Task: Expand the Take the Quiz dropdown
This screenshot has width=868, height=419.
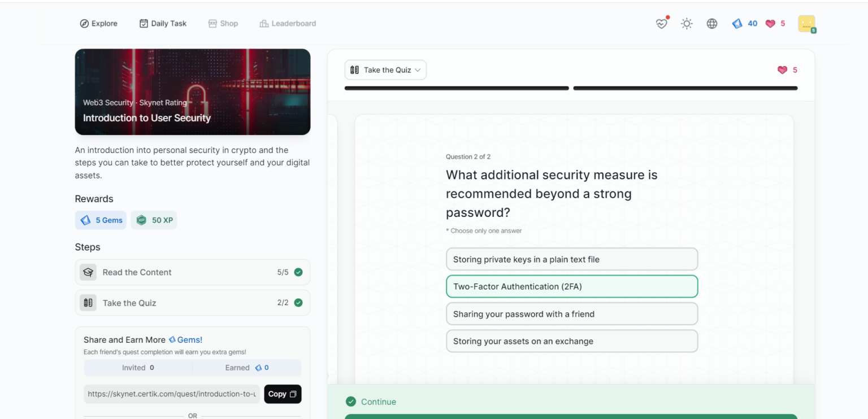Action: 385,70
